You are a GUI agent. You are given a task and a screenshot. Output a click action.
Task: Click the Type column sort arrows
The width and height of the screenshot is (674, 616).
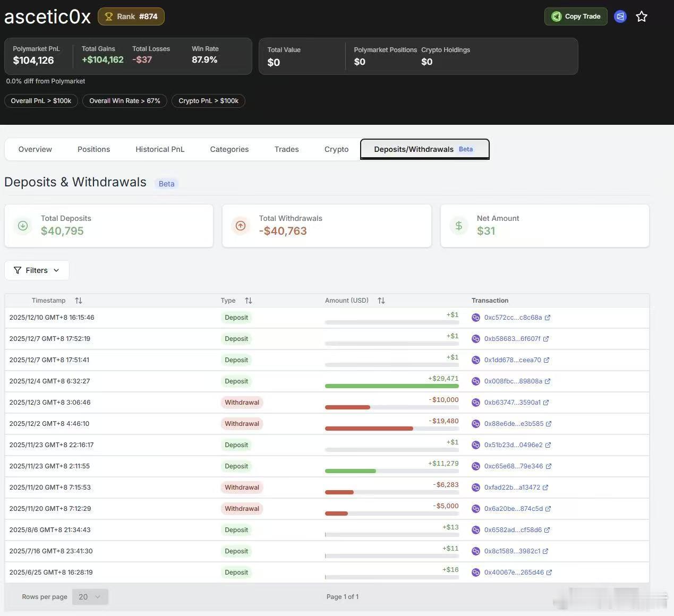[249, 301]
